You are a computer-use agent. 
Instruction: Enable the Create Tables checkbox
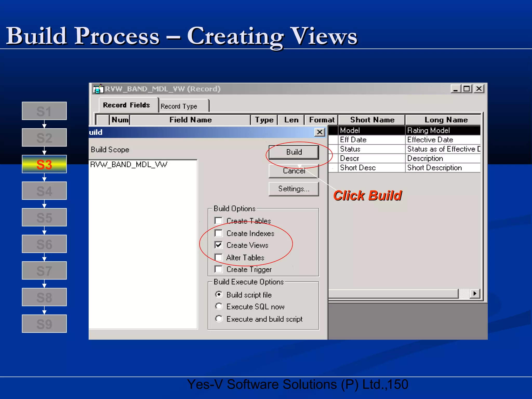point(219,221)
